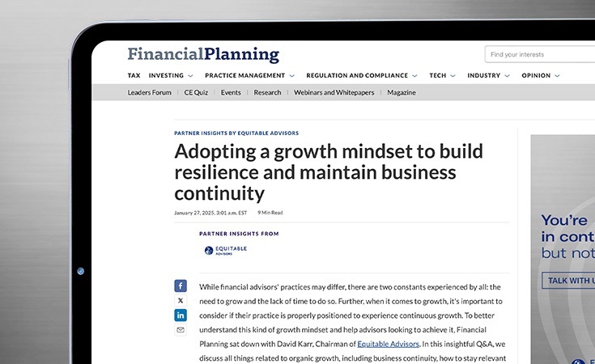
Task: Expand the Opinion menu
Action: point(557,76)
